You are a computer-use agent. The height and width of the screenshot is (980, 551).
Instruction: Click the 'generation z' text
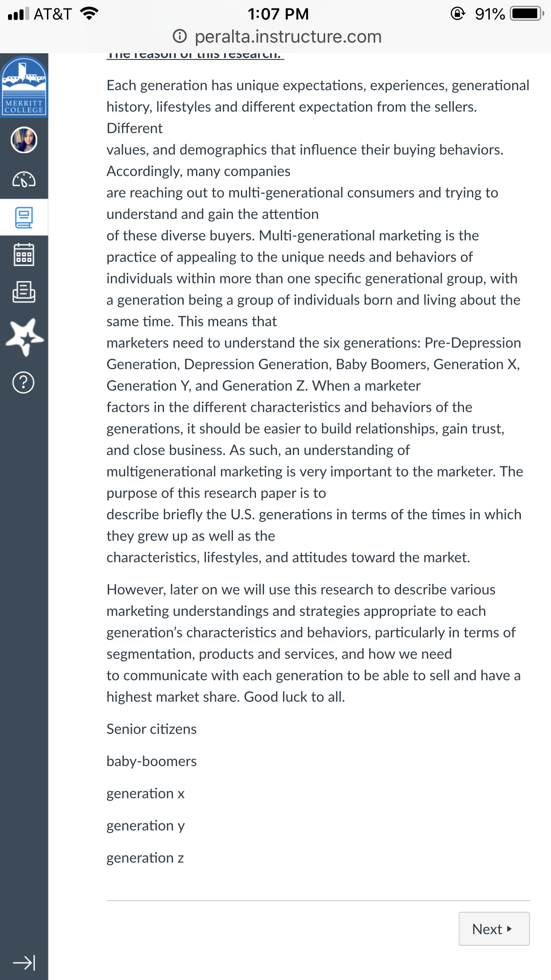point(145,858)
